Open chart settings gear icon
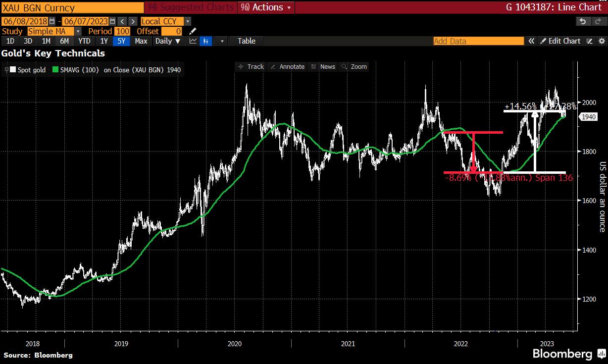This screenshot has width=608, height=364. (601, 41)
